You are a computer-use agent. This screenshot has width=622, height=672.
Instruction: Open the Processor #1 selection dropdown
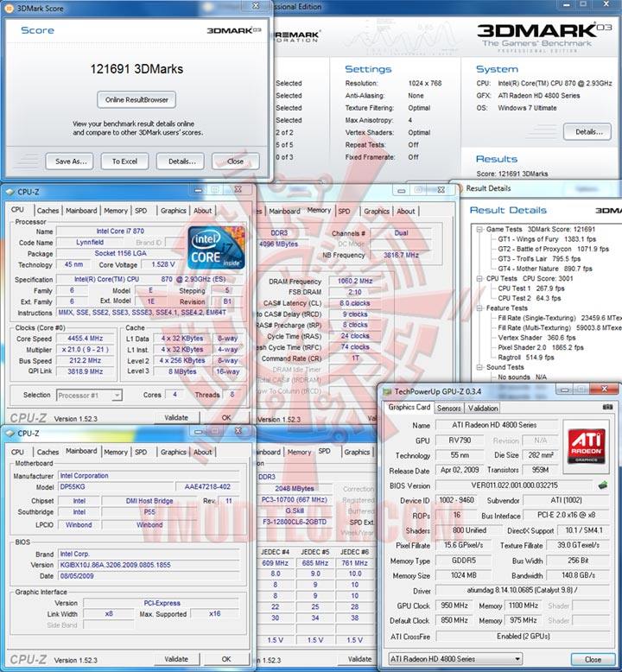pyautogui.click(x=117, y=395)
